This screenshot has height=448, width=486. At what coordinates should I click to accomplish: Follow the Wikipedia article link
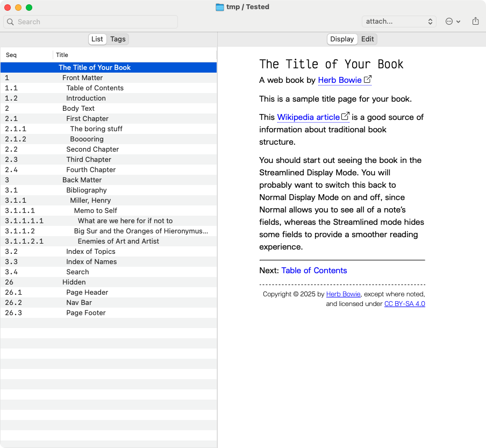[308, 117]
